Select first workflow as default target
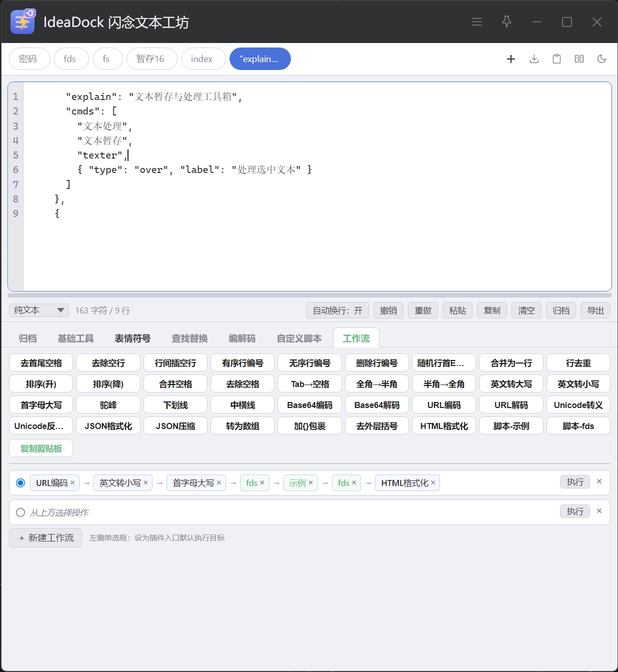Image resolution: width=618 pixels, height=672 pixels. pos(20,483)
